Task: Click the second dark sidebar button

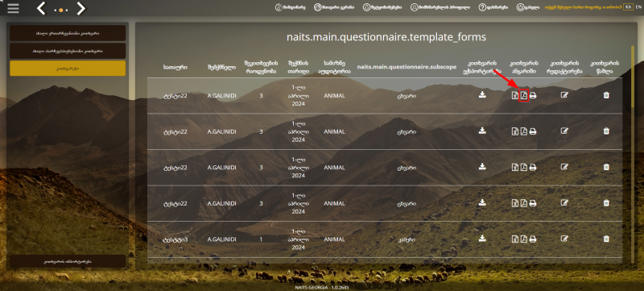Action: (x=68, y=51)
